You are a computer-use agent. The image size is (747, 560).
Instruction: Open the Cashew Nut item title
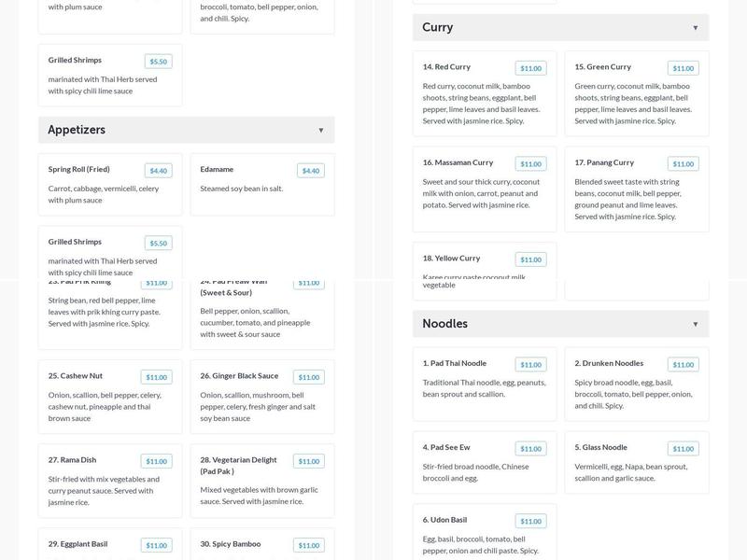tap(76, 376)
